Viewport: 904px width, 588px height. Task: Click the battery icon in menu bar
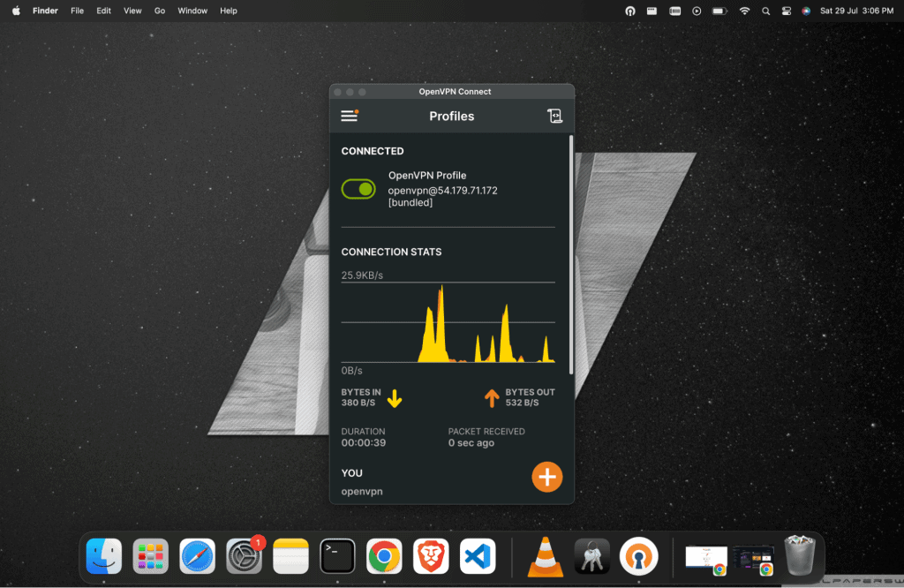click(719, 11)
